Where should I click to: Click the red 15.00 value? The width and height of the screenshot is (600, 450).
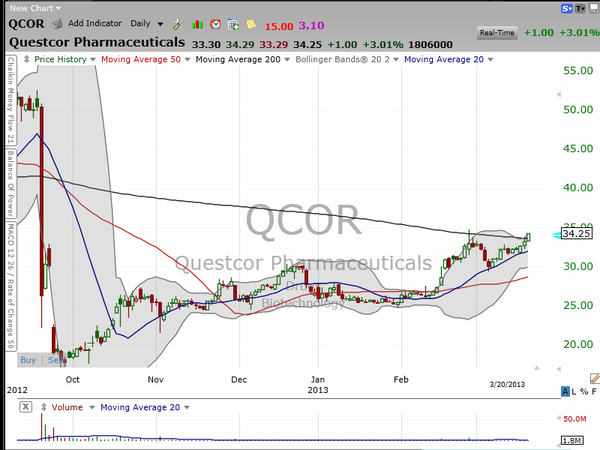click(x=279, y=26)
